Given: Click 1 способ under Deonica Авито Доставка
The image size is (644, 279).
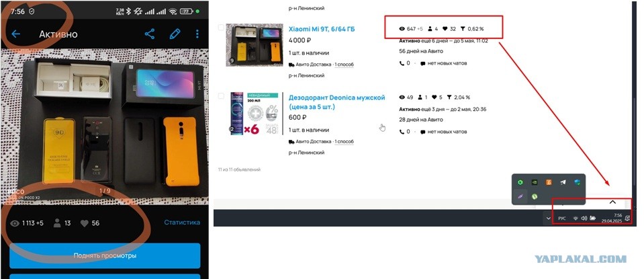Looking at the screenshot, I should pos(344,142).
